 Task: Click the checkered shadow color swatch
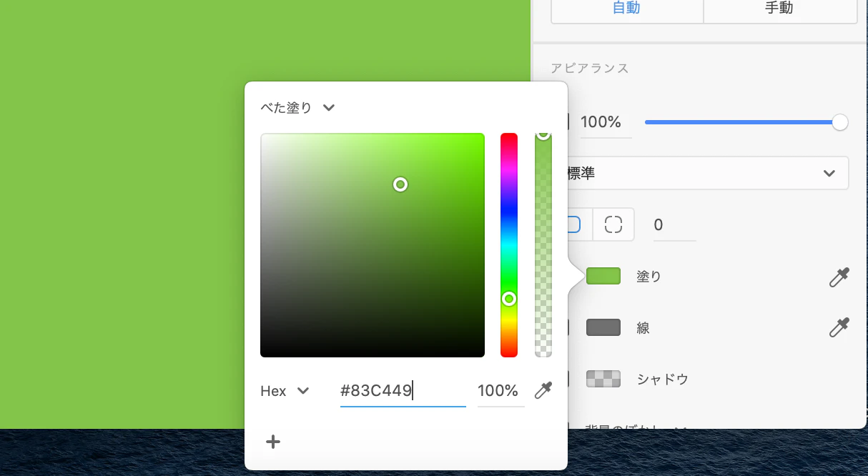pos(603,379)
